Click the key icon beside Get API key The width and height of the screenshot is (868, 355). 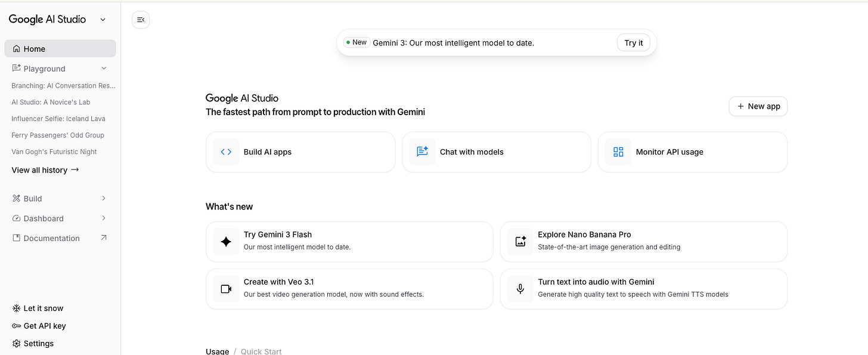16,326
